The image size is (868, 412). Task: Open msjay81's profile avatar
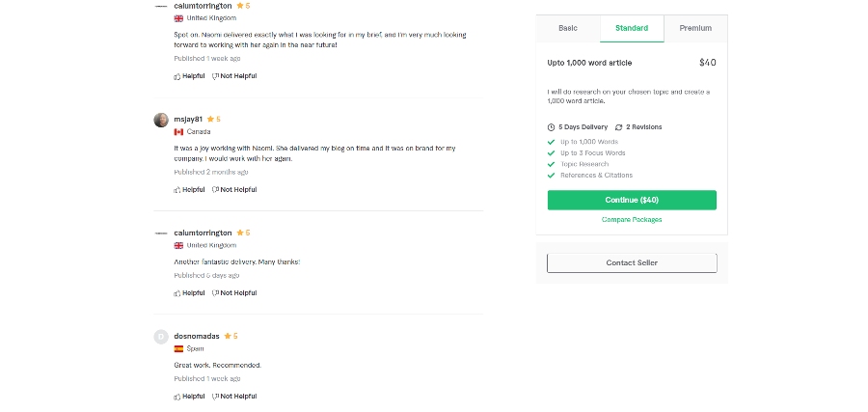161,121
